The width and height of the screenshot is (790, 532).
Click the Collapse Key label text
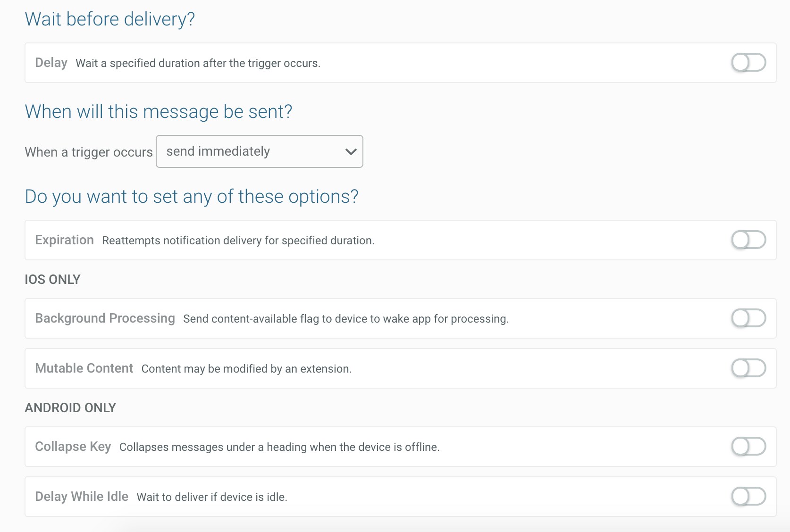pyautogui.click(x=73, y=447)
